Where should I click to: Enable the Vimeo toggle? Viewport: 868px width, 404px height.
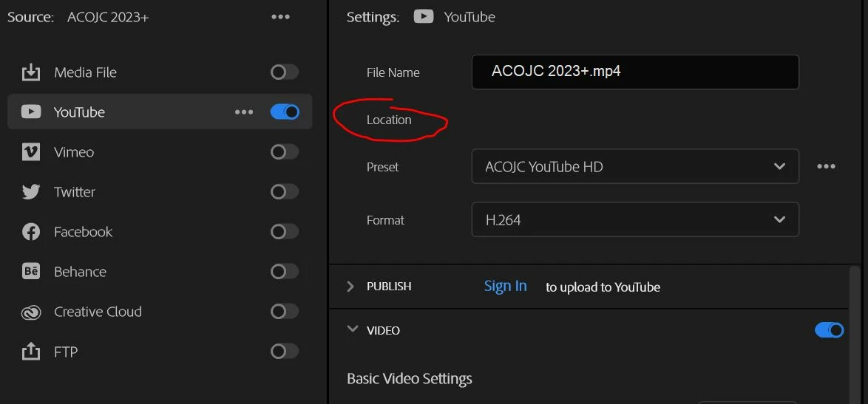[285, 151]
